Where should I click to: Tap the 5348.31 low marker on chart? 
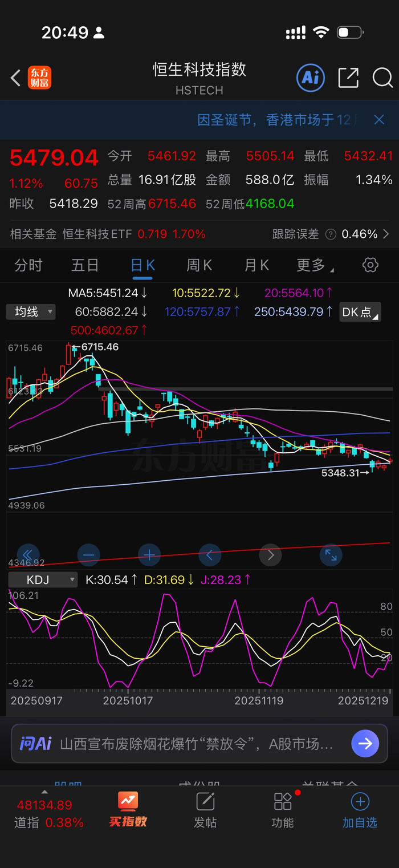tap(345, 473)
